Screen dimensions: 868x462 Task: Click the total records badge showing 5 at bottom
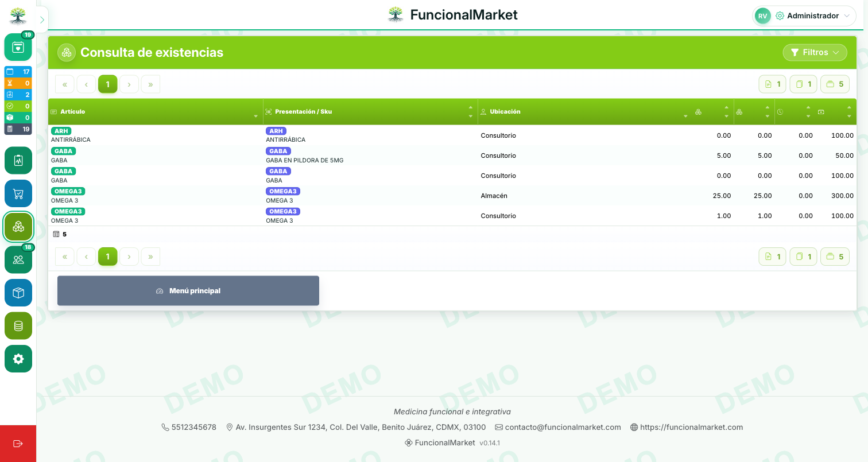[835, 257]
